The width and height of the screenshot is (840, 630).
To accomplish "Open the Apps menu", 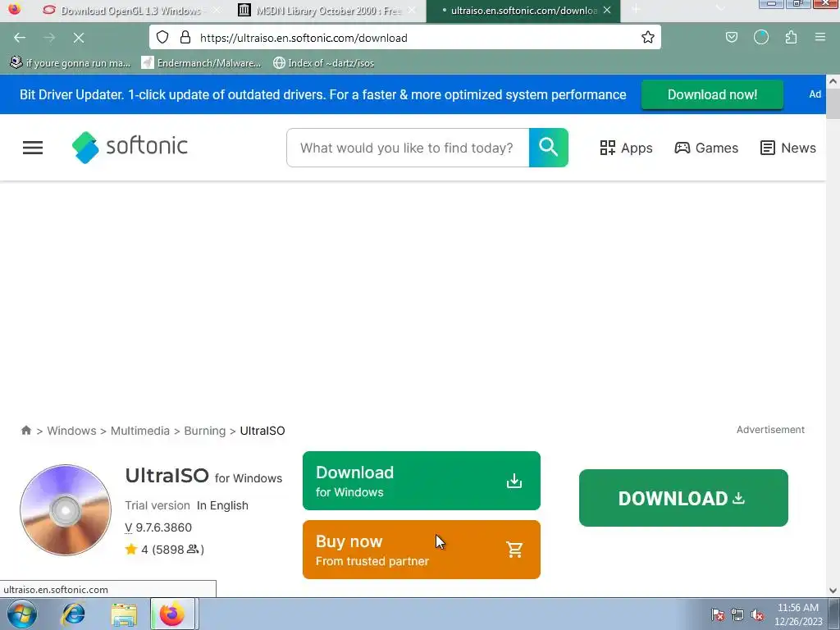I will 626,148.
